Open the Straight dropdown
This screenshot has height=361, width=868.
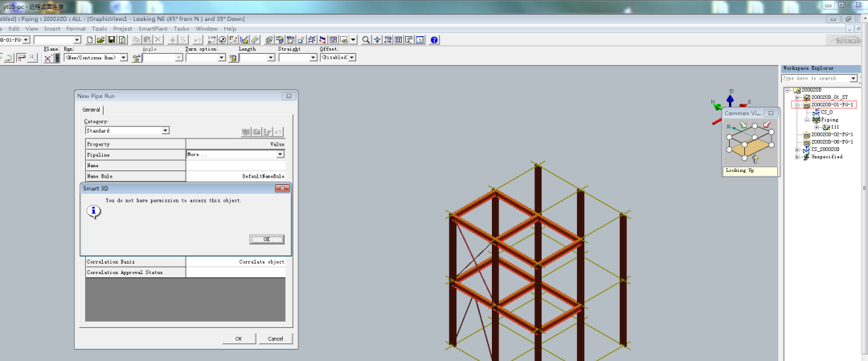coord(313,58)
